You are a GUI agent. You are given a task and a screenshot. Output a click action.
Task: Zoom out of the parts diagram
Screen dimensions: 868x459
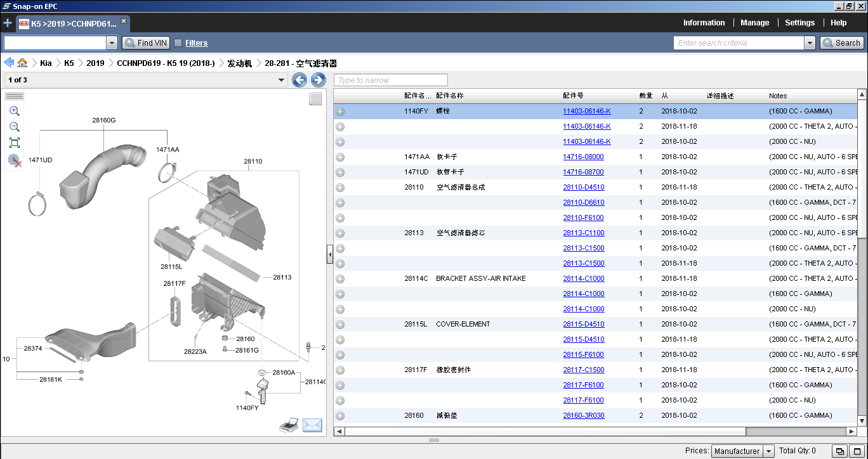(15, 127)
